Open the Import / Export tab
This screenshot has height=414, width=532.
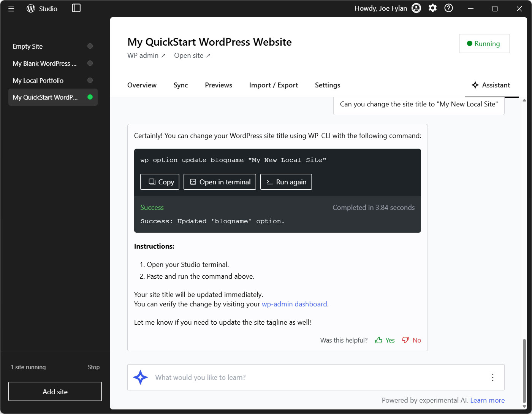point(273,85)
